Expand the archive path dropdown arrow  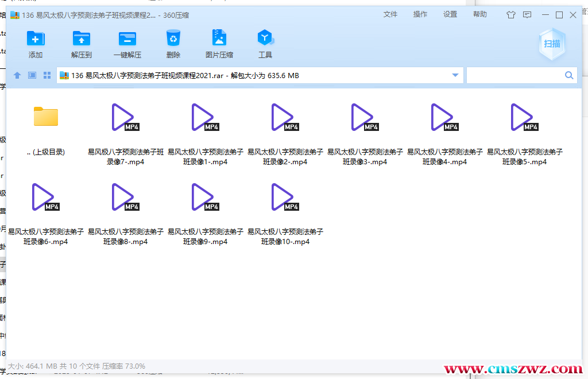454,75
